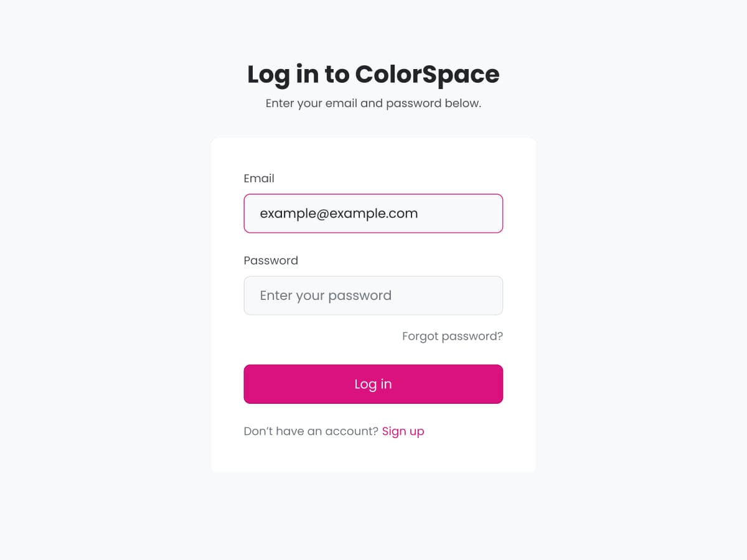
Task: Place cursor in example@example.com text
Action: (339, 213)
